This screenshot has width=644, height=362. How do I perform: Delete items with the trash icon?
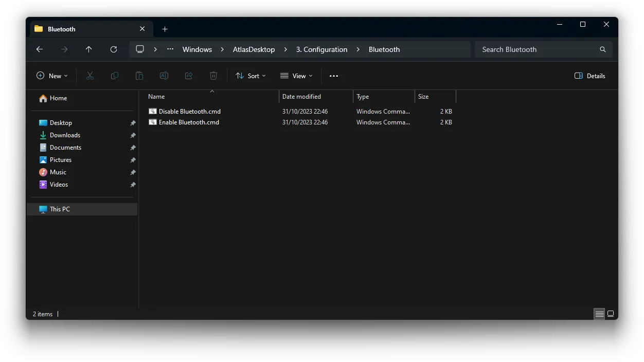[x=213, y=76]
